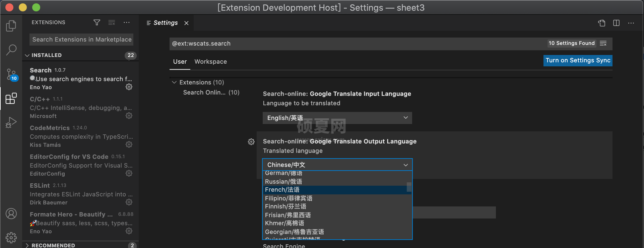Viewport: 644px width, 248px height.
Task: Open the Search view in activity bar
Action: 11,50
